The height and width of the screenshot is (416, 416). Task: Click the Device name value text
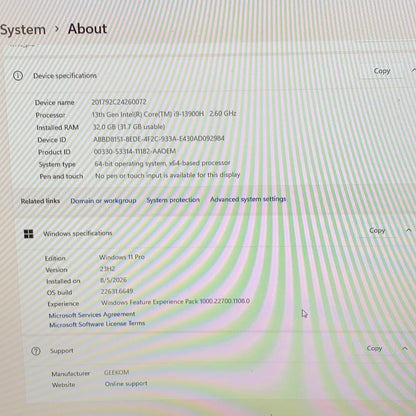(119, 102)
